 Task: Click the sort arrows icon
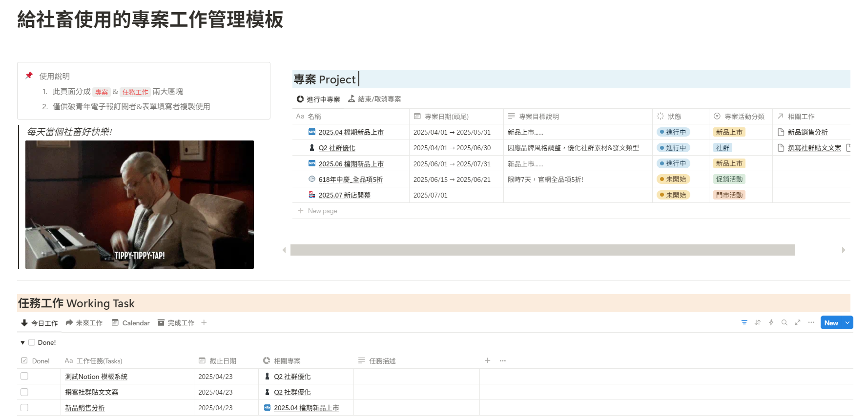(x=757, y=322)
